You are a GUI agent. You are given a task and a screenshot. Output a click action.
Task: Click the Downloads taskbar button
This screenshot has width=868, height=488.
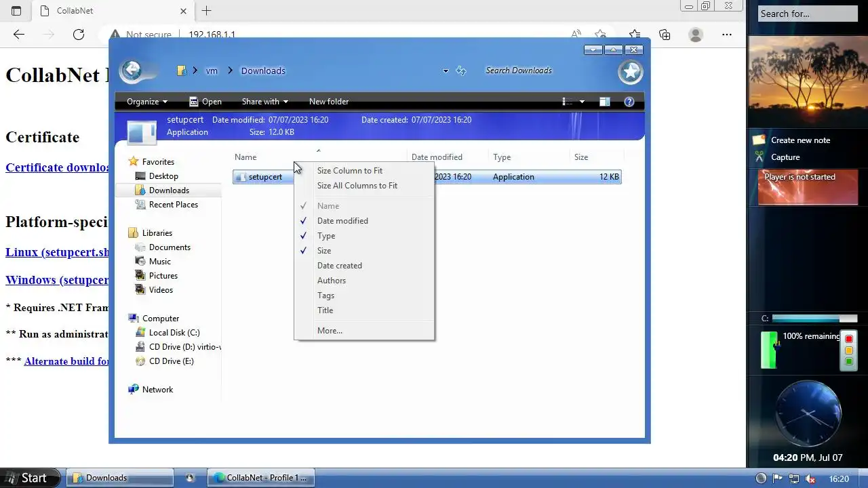pos(119,478)
